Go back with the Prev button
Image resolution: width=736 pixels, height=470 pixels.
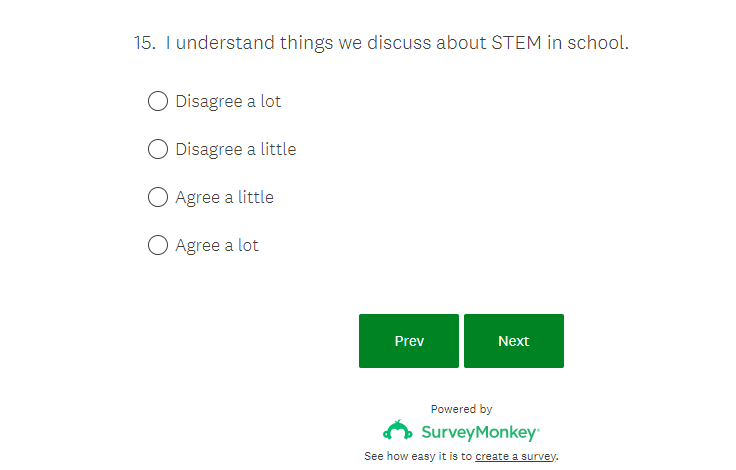409,341
